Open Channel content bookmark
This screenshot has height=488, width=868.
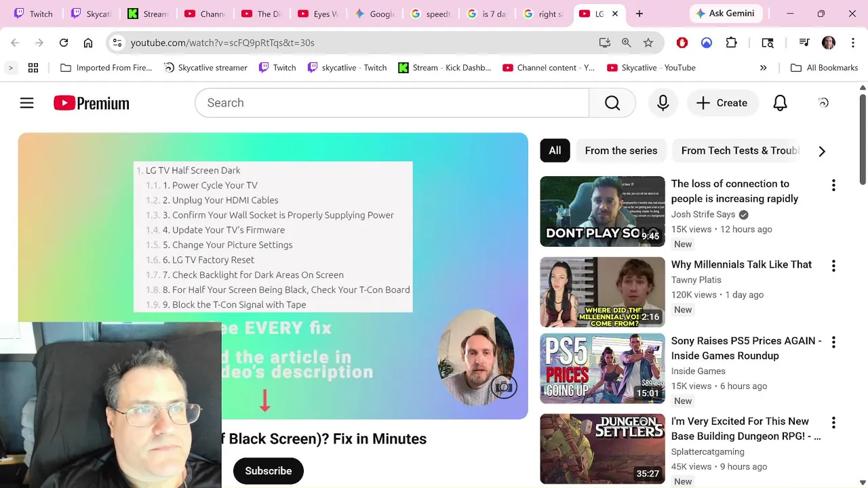pos(549,68)
